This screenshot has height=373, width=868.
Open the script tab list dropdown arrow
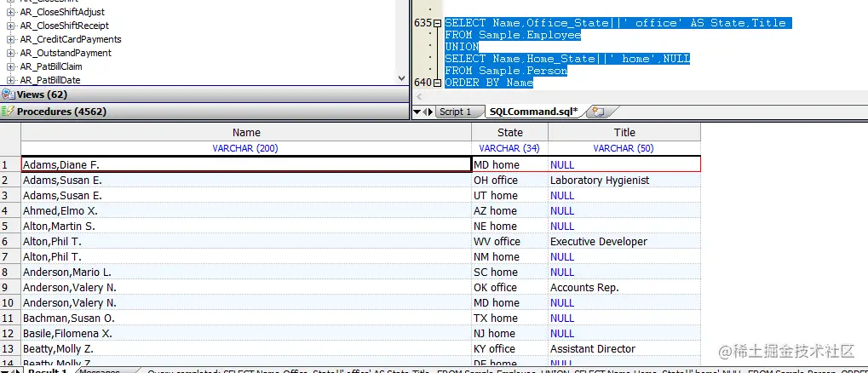417,112
